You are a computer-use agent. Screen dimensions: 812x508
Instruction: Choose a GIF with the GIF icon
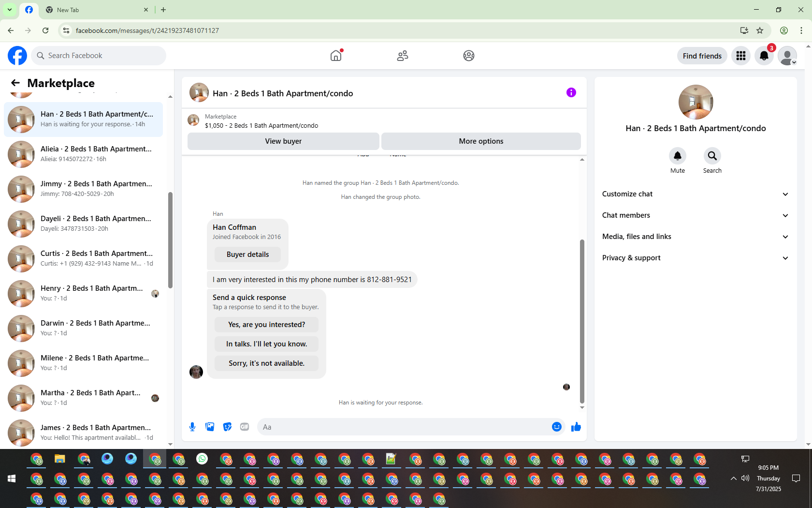pos(245,427)
